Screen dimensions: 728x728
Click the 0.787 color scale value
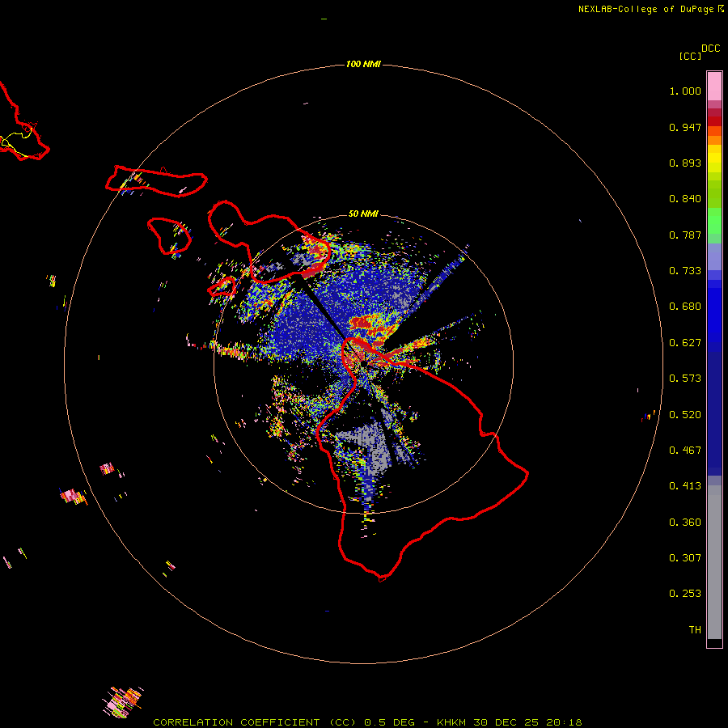[x=685, y=235]
